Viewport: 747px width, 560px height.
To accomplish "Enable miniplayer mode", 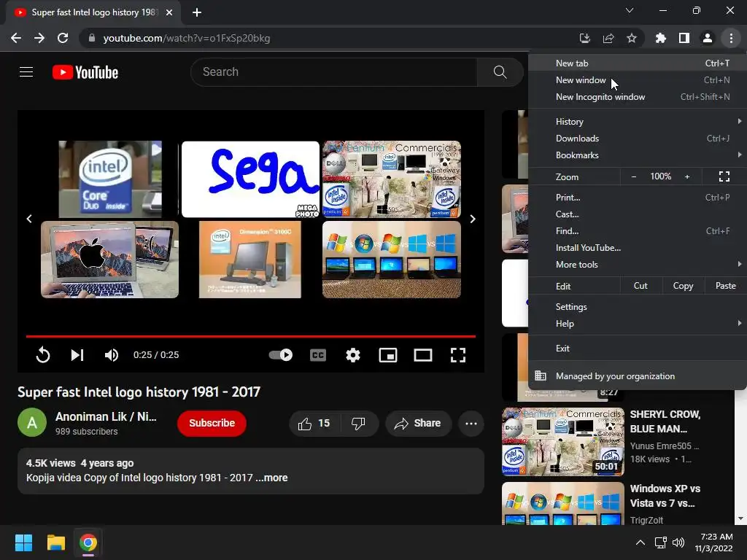I will (x=388, y=355).
